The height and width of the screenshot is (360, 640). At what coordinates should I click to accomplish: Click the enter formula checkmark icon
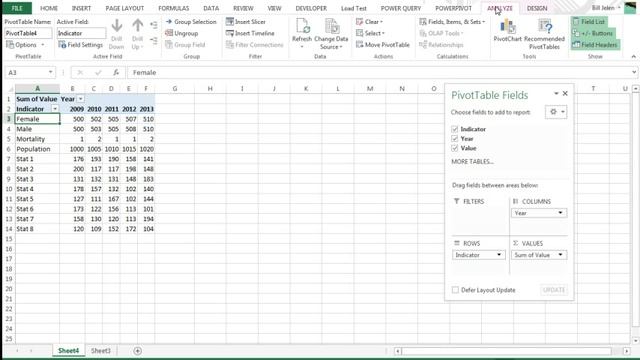98,72
